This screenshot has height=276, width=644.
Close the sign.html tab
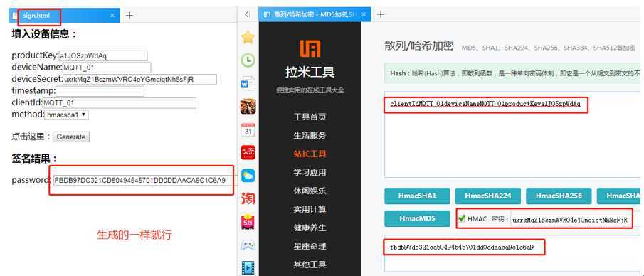[x=112, y=15]
